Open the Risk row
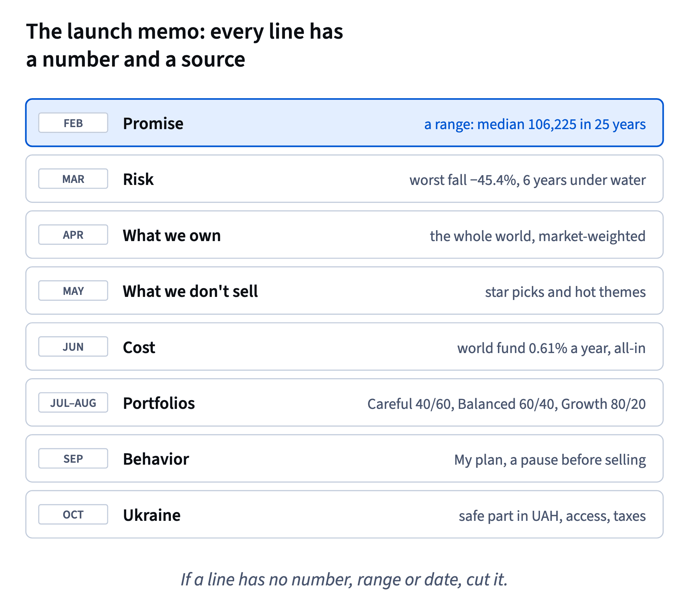689x616 pixels. (x=344, y=179)
